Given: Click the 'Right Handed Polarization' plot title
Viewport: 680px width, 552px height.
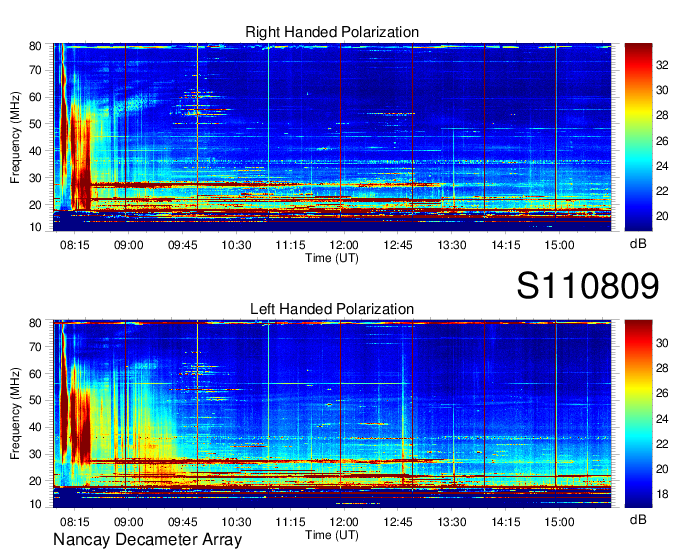Looking at the screenshot, I should point(332,32).
